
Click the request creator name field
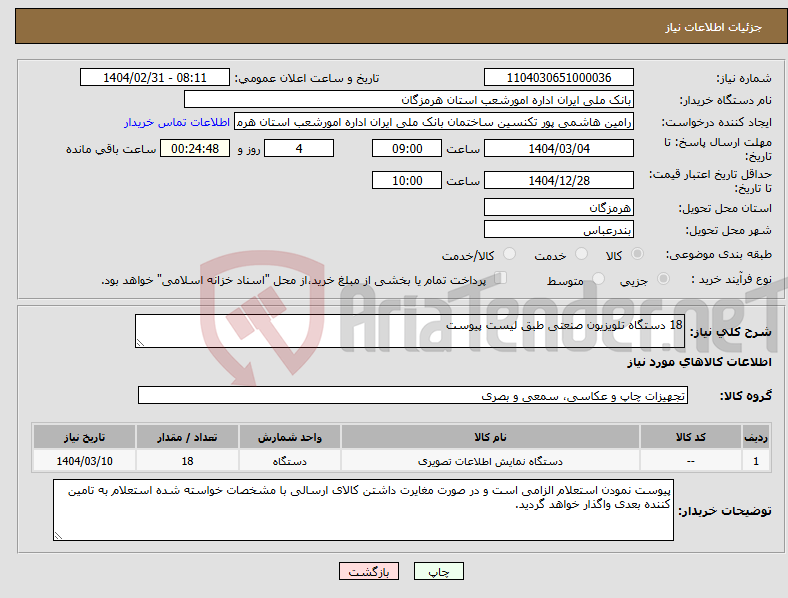(x=434, y=122)
